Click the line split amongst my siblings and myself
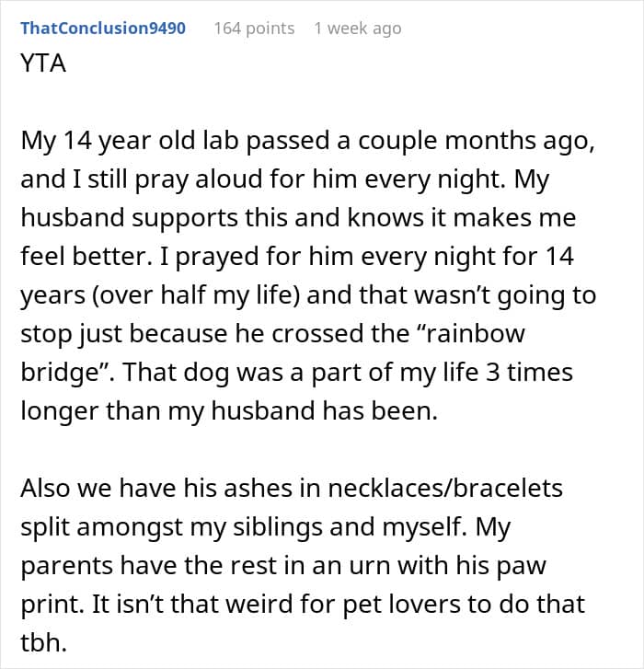Screen dimensions: 644x669 [265, 527]
